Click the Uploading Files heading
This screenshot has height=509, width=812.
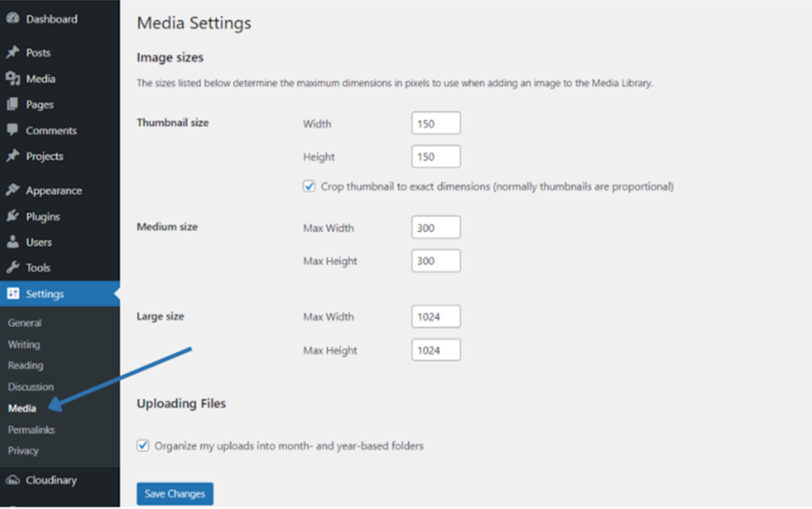coord(181,403)
